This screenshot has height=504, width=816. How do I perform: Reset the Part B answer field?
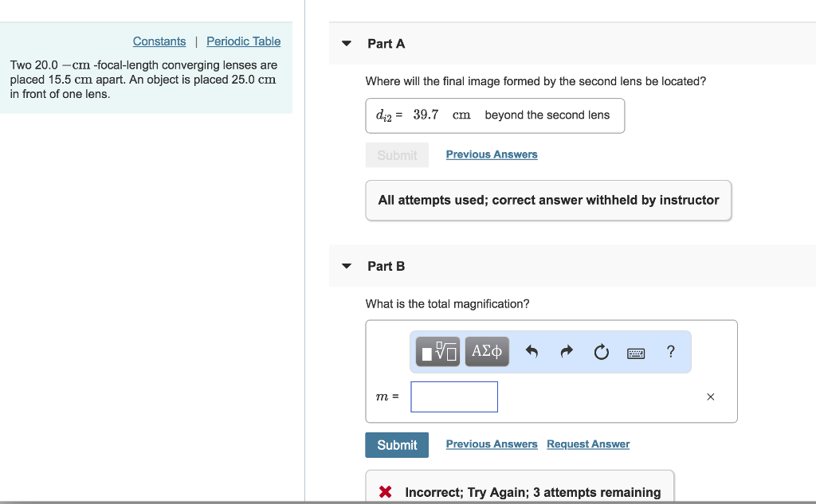[x=601, y=351]
